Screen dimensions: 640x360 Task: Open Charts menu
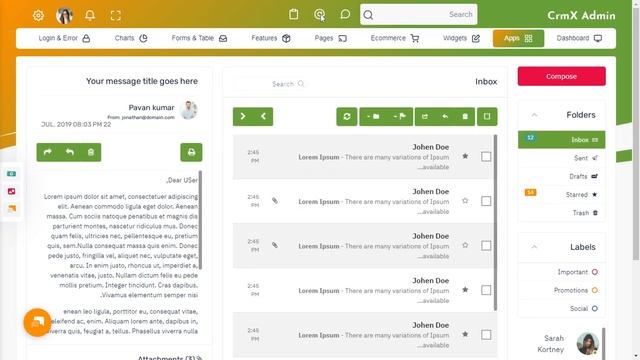point(131,38)
